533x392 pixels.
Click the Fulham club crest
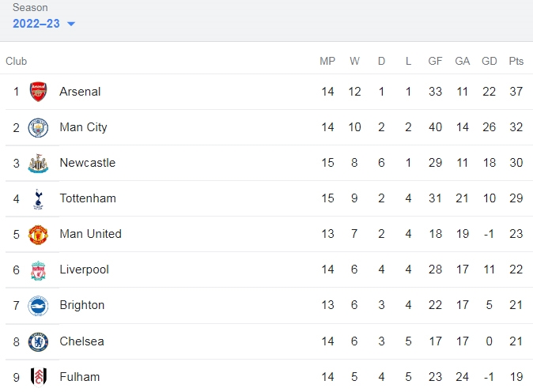pos(38,377)
